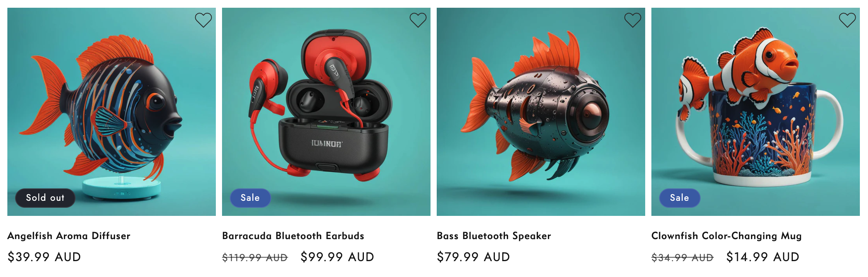Open Angelfish Aroma Diffuser title link

(69, 236)
